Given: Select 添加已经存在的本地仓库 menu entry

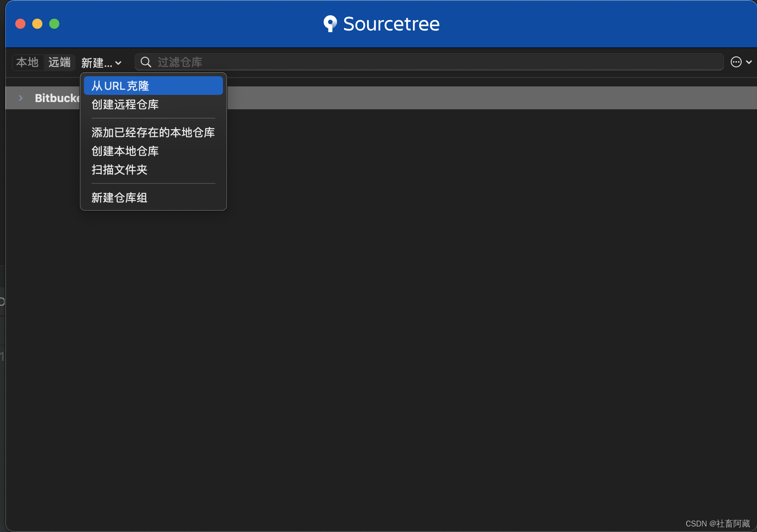Looking at the screenshot, I should [153, 133].
